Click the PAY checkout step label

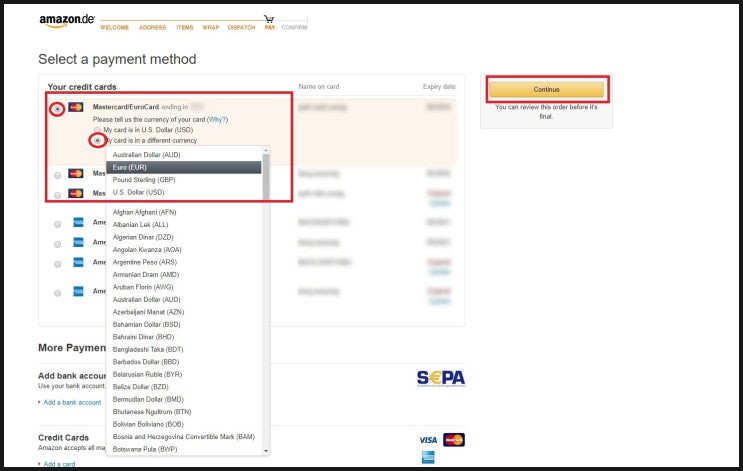pyautogui.click(x=270, y=27)
